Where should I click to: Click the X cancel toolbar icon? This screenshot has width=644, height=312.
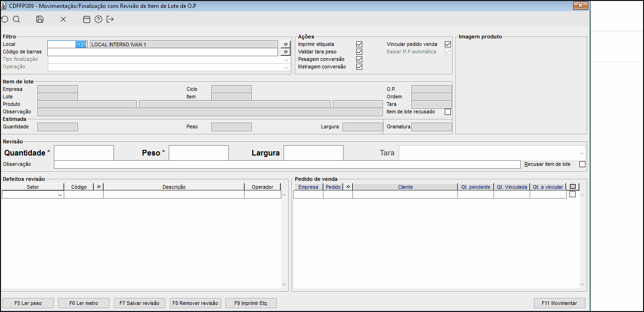tap(63, 19)
